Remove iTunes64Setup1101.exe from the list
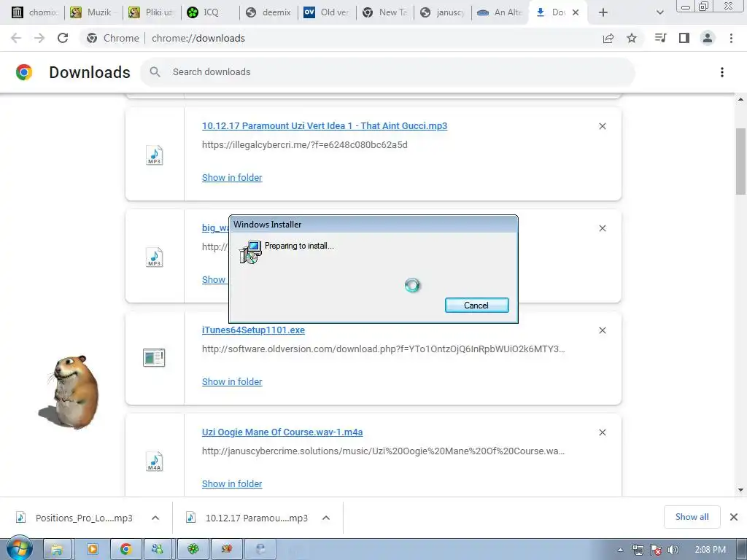This screenshot has width=747, height=560. click(602, 330)
